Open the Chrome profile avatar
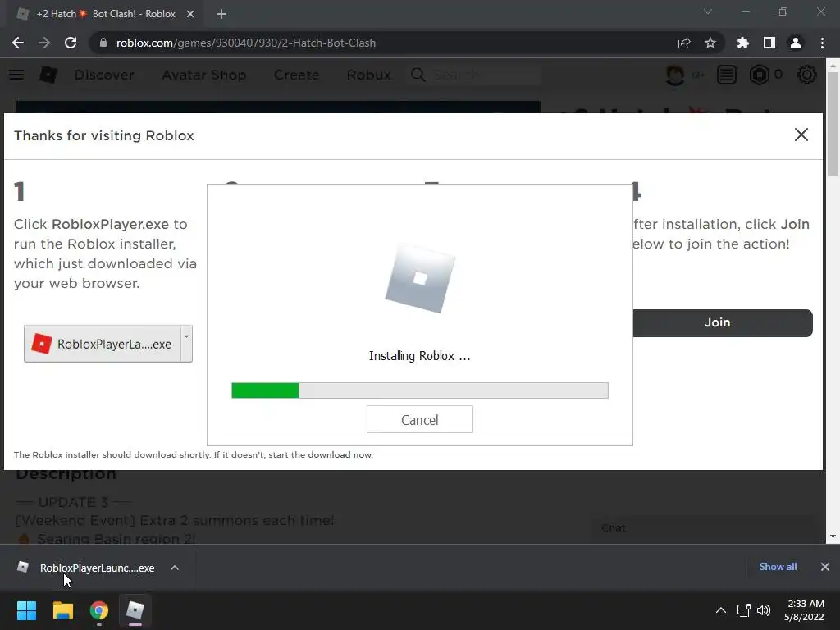The width and height of the screenshot is (840, 630). point(796,43)
